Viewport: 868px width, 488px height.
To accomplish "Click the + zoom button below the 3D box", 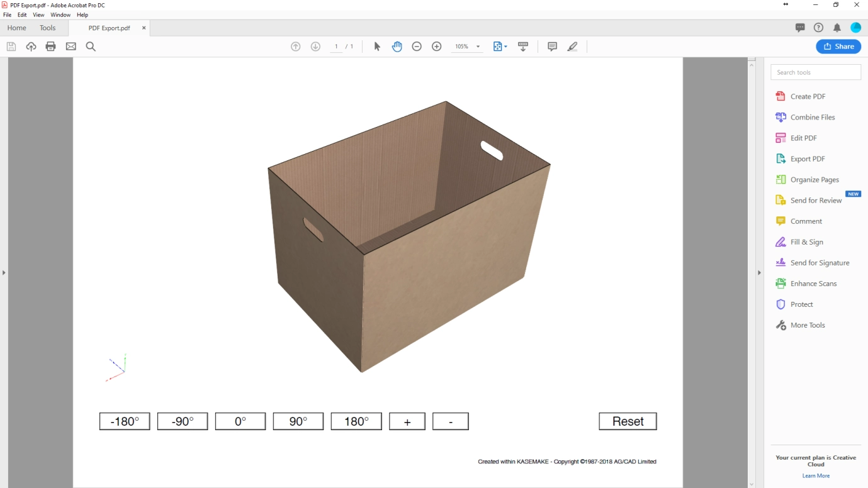I will 407,421.
